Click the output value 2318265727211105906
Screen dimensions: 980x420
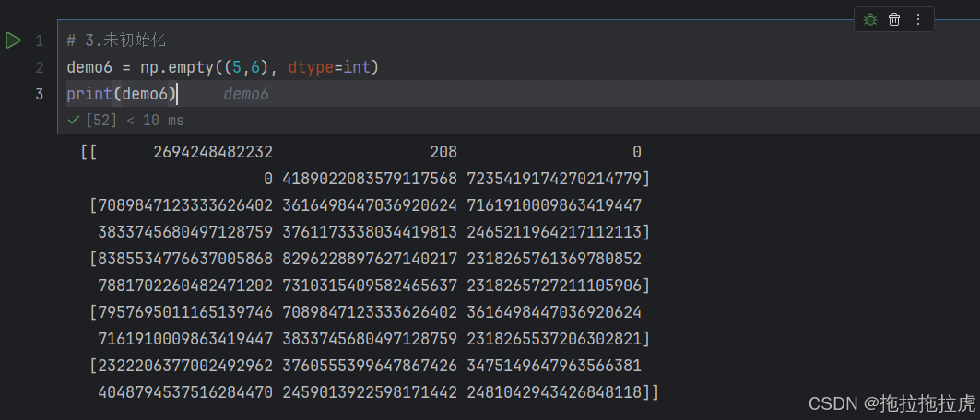(x=554, y=286)
